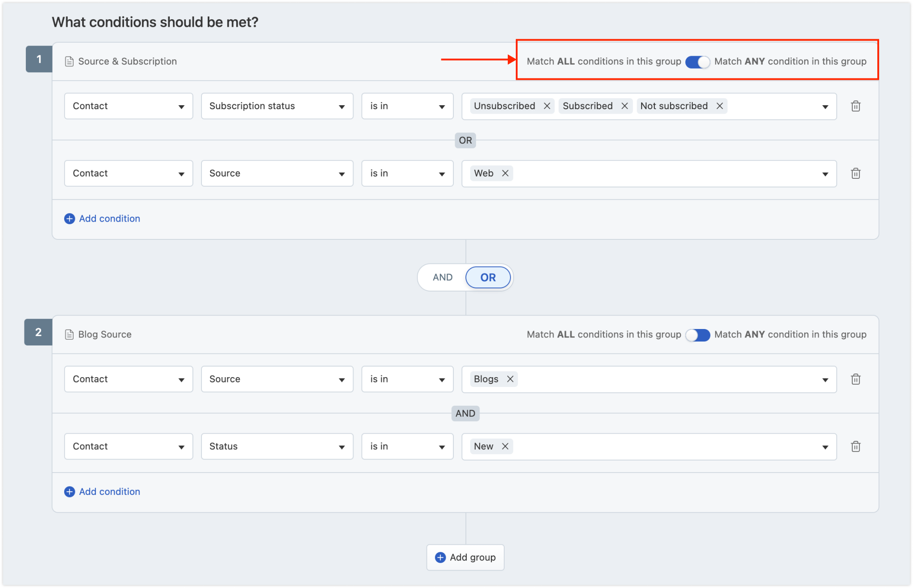Click the group 1 number badge
Image resolution: width=913 pixels, height=588 pixels.
(x=39, y=59)
